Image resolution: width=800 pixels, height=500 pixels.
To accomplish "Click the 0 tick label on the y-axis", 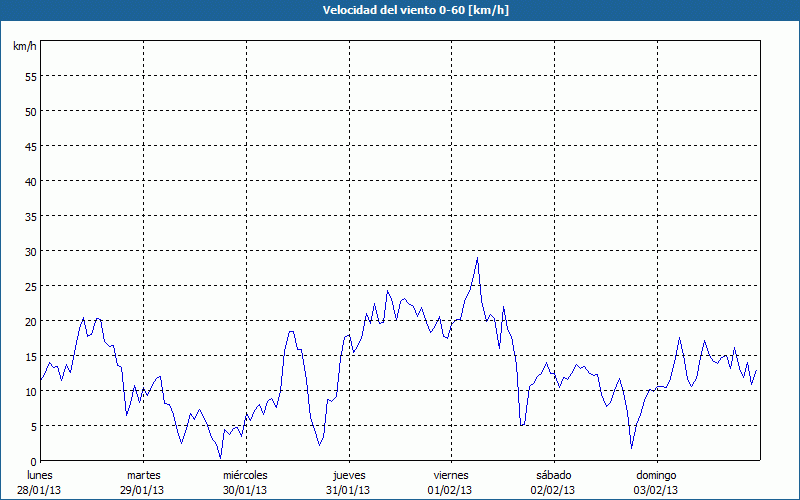I will click(33, 461).
